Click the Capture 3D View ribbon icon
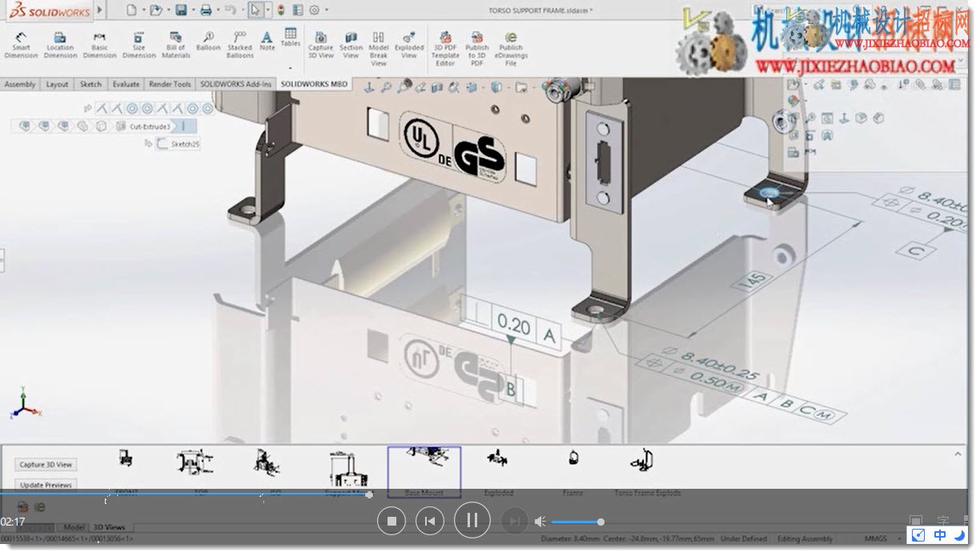The height and width of the screenshot is (556, 980). click(320, 45)
